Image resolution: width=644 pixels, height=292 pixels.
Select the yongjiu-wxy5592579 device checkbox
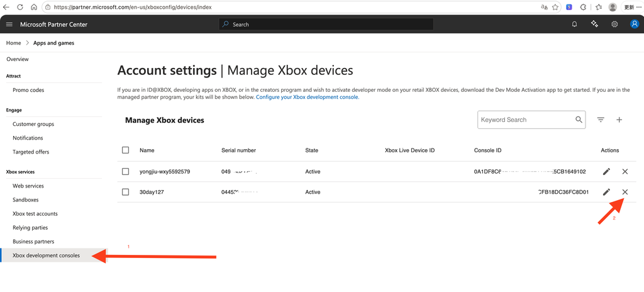pyautogui.click(x=126, y=172)
